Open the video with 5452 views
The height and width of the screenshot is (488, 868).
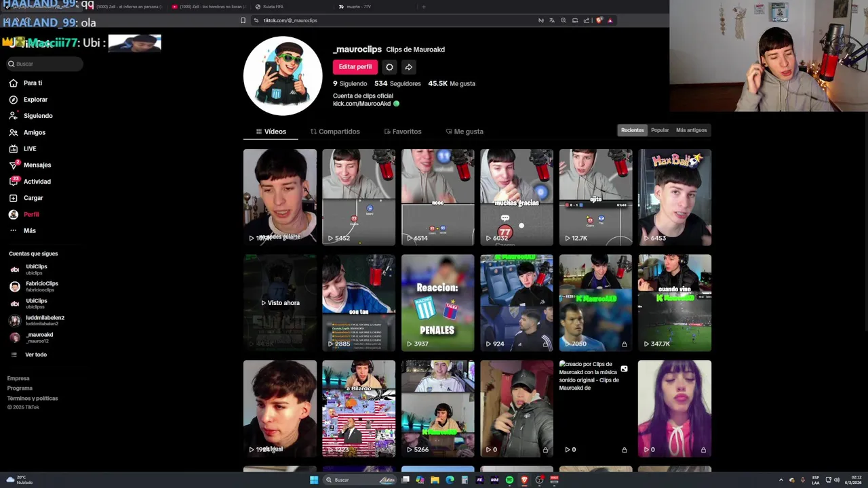pos(359,197)
